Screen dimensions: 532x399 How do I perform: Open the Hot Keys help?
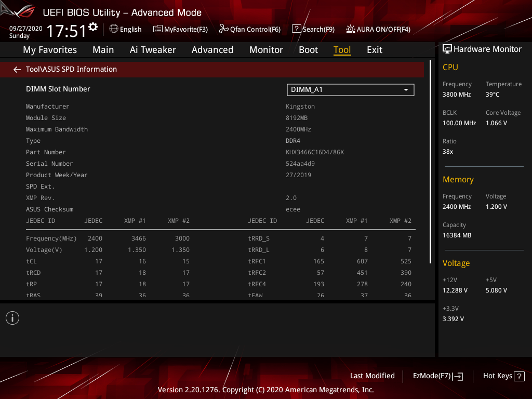[x=503, y=376]
